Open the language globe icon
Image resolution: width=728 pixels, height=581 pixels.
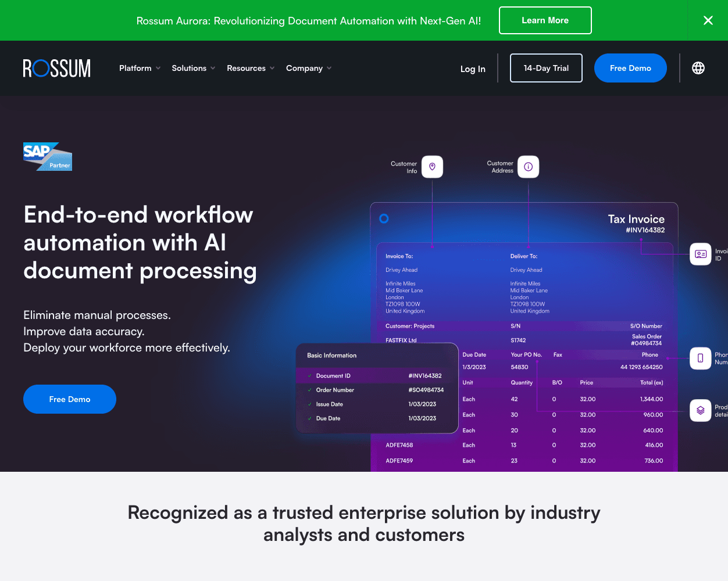(698, 68)
